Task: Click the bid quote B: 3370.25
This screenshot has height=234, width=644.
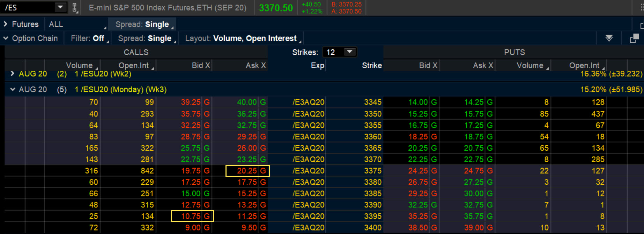Action: click(x=346, y=4)
